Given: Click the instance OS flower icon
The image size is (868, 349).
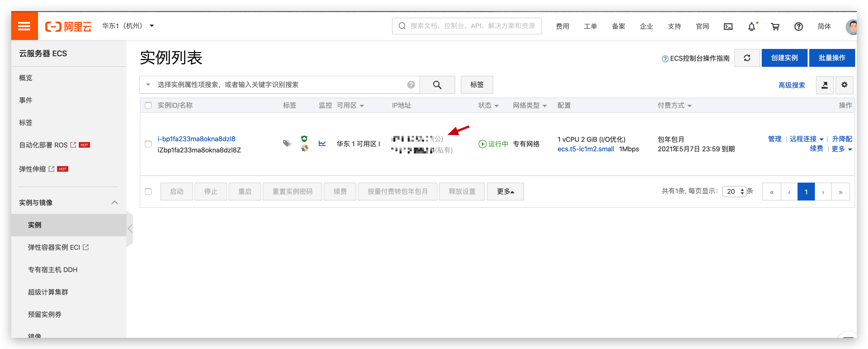Looking at the screenshot, I should [305, 148].
